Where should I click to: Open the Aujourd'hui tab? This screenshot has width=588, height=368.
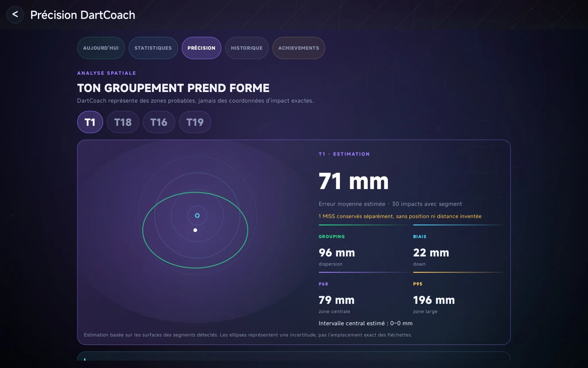click(x=101, y=48)
